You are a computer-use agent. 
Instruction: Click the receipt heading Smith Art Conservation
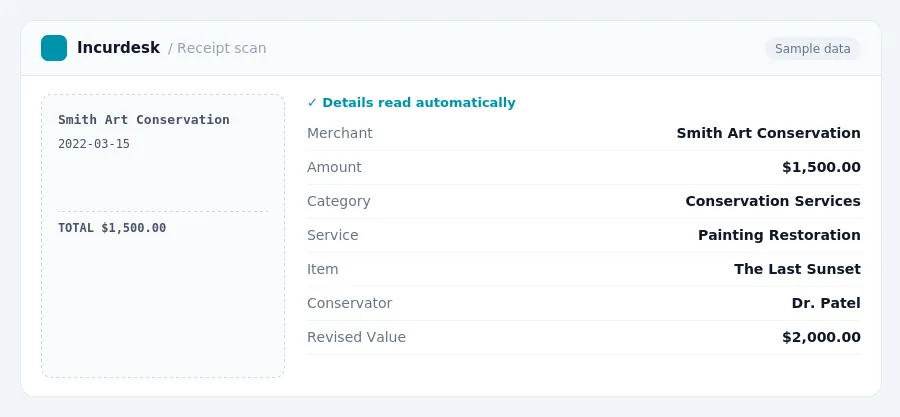pyautogui.click(x=143, y=120)
